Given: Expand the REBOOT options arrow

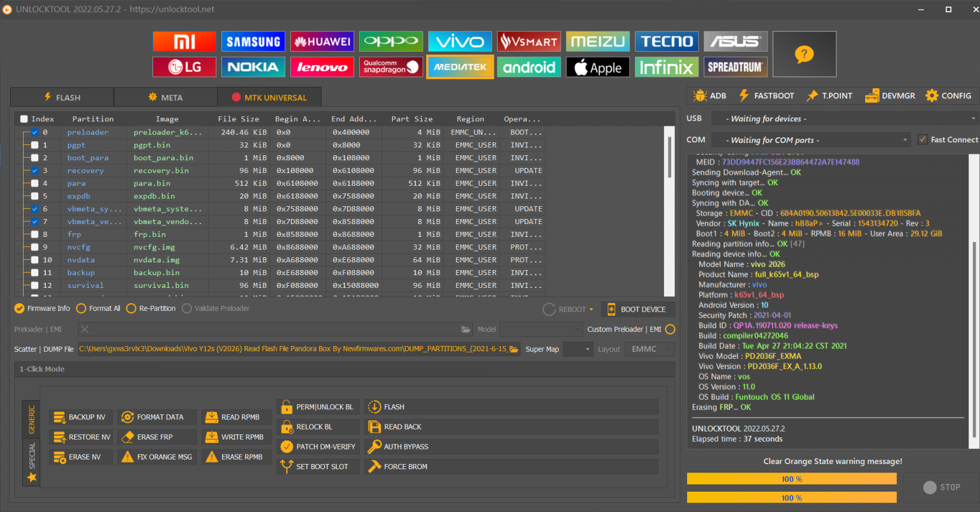Looking at the screenshot, I should coord(591,310).
